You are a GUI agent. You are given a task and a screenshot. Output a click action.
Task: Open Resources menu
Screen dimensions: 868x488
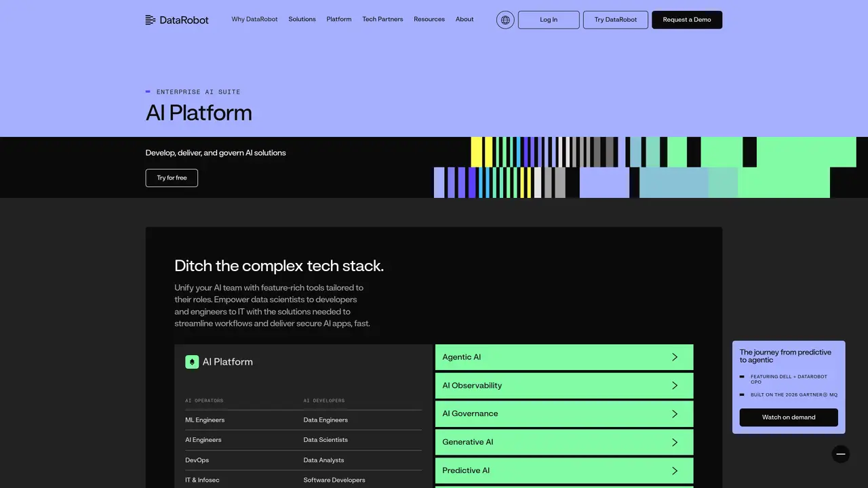(429, 20)
